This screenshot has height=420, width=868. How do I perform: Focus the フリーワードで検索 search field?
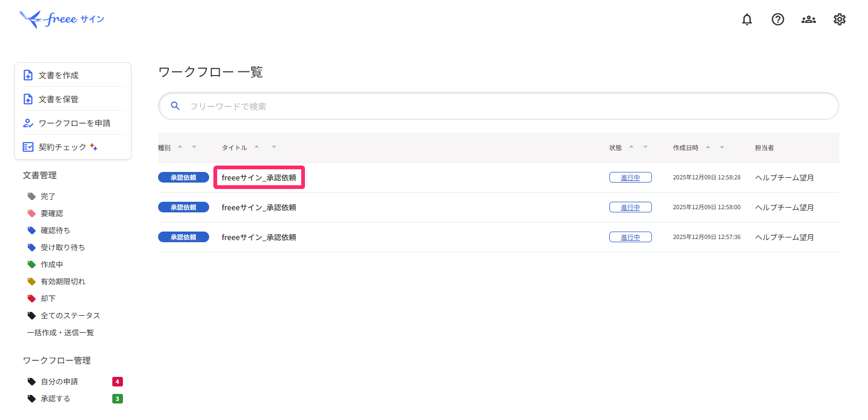click(498, 106)
